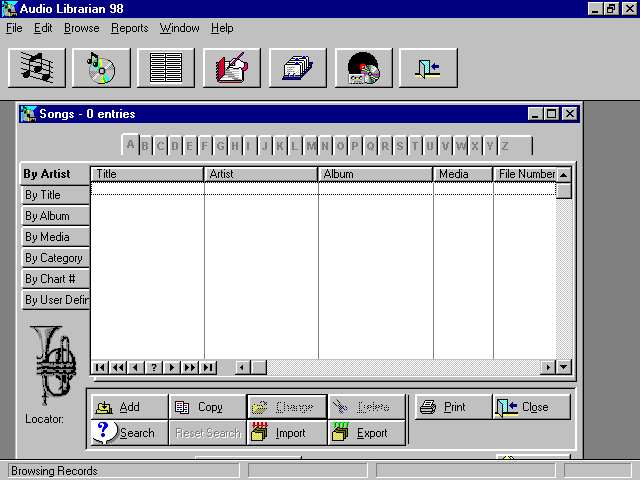Click the vinyl record and cassette icon

363,68
